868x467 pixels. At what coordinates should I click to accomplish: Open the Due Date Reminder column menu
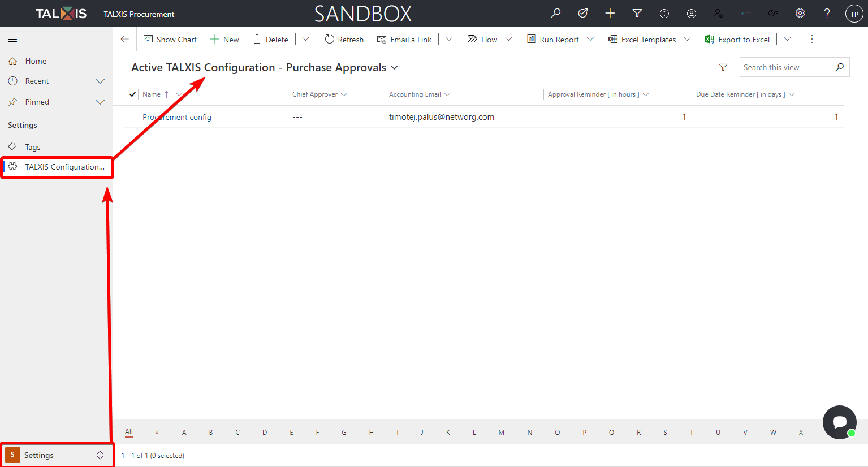tap(792, 94)
